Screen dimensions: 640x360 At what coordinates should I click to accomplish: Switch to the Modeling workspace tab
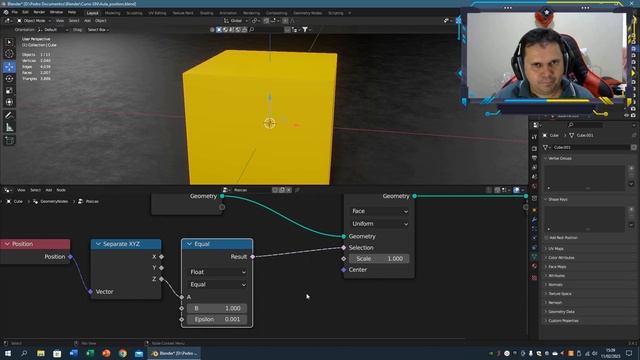pos(113,13)
